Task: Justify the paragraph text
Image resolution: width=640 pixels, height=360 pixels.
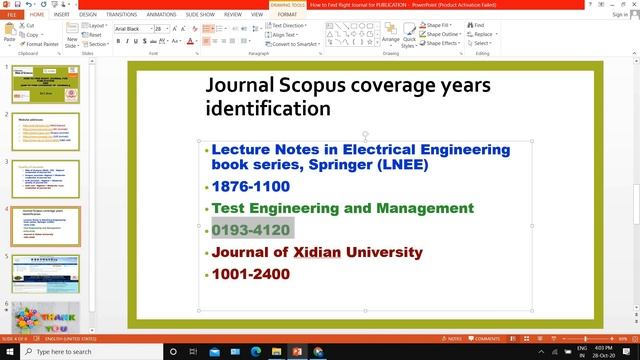Action: (232, 41)
